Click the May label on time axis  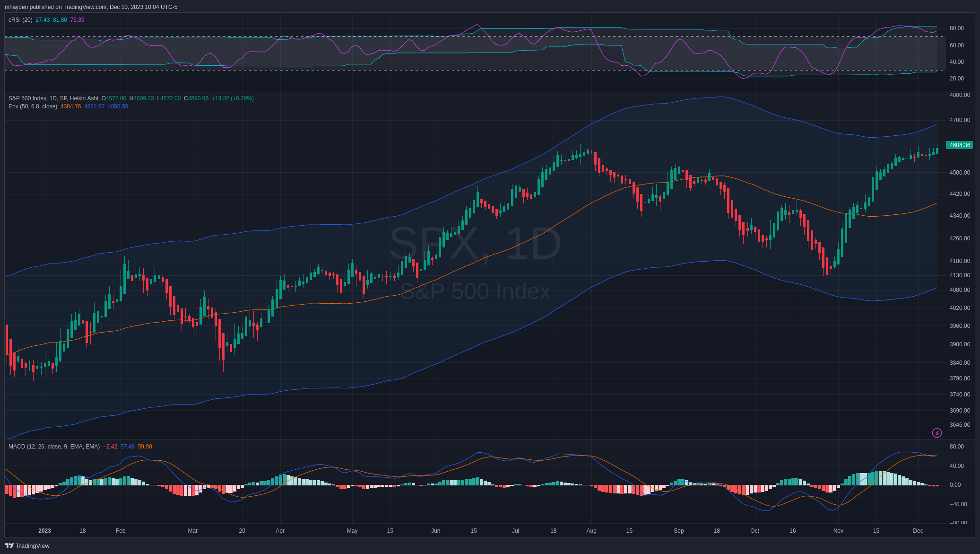click(352, 531)
